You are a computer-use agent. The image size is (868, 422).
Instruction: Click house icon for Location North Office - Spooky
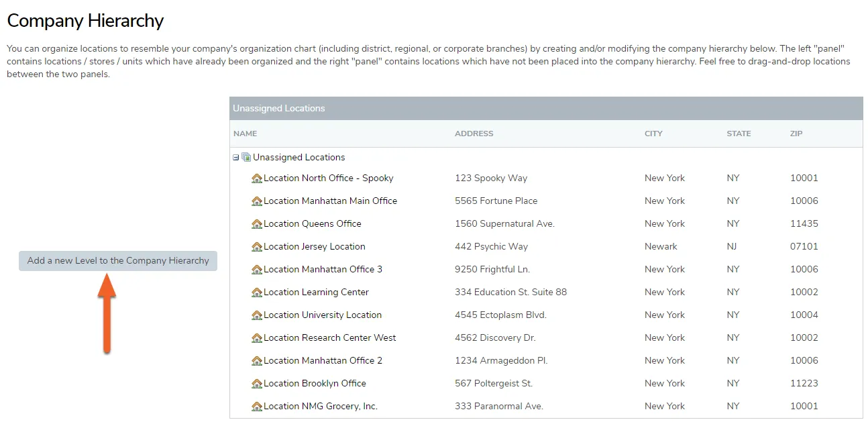tap(257, 178)
